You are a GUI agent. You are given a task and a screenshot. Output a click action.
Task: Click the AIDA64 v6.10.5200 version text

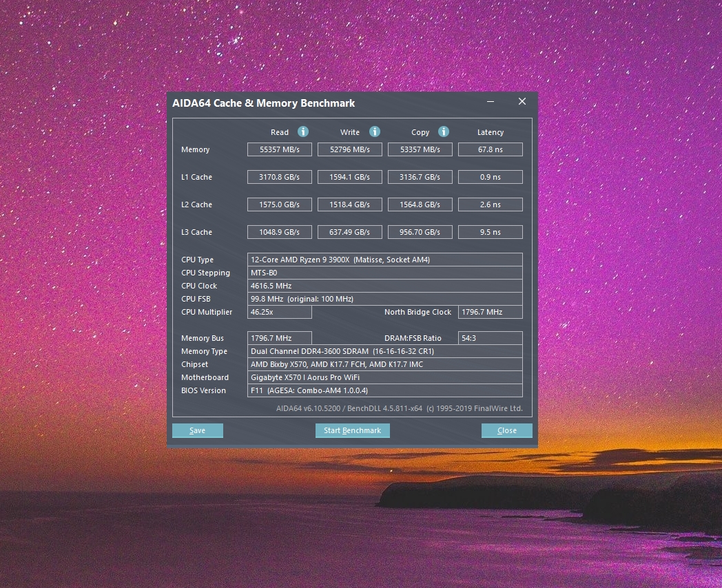tap(399, 408)
